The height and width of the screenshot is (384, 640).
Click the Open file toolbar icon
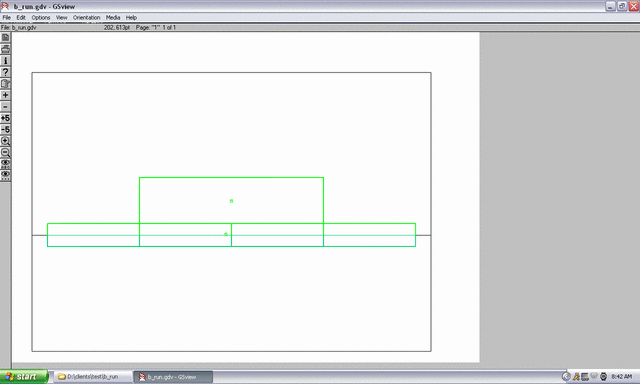[5, 38]
